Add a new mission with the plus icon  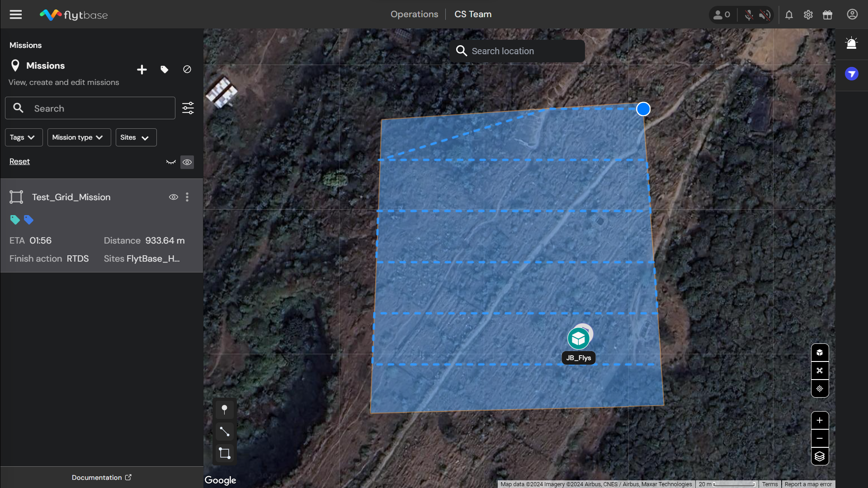(x=142, y=70)
